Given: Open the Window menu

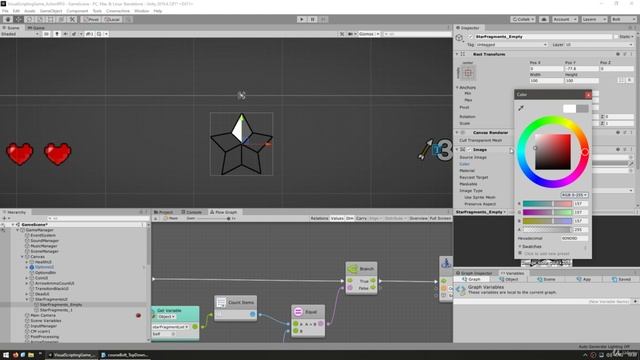Looking at the screenshot, I should pos(142,11).
